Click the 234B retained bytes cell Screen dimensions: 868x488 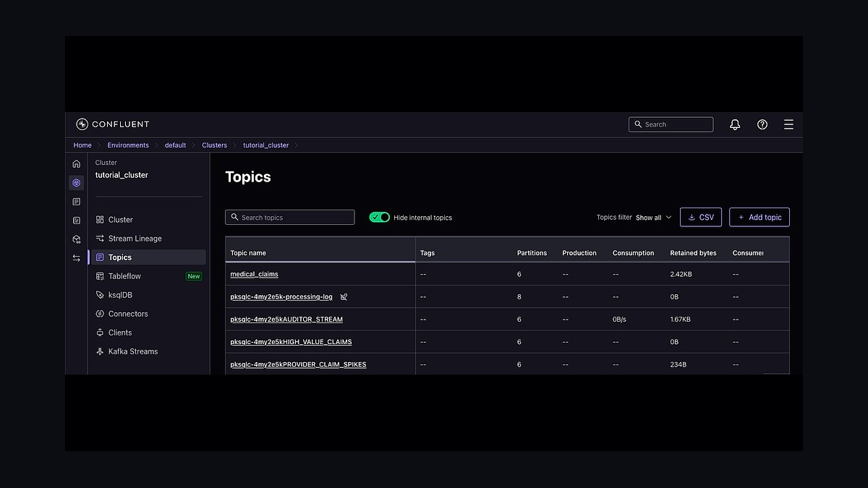point(678,364)
